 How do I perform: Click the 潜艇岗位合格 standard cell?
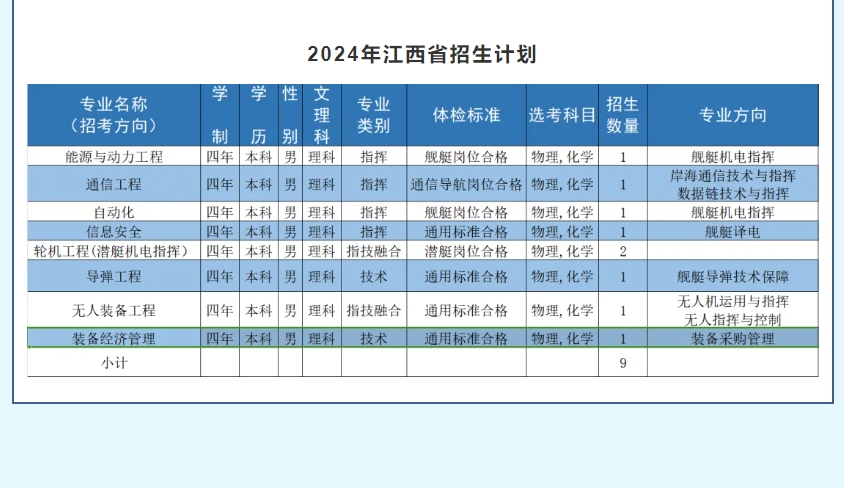click(x=466, y=250)
